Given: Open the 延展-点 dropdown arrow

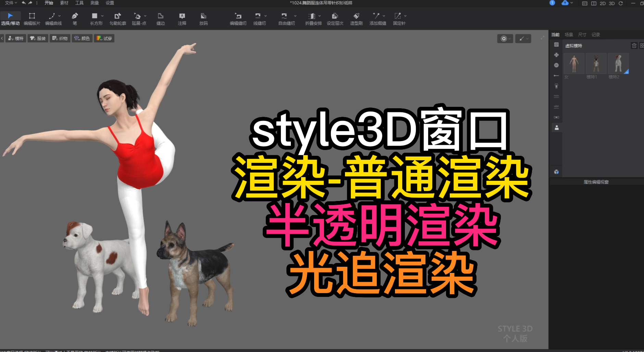Looking at the screenshot, I should (145, 16).
